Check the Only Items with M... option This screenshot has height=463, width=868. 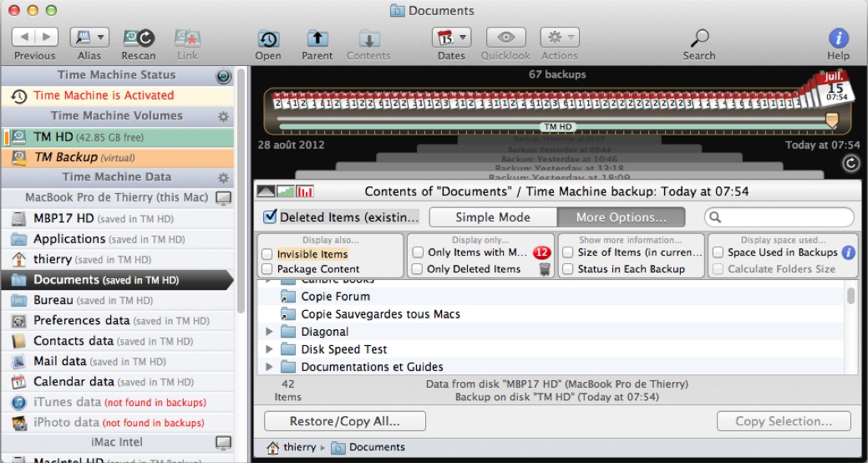(x=418, y=252)
